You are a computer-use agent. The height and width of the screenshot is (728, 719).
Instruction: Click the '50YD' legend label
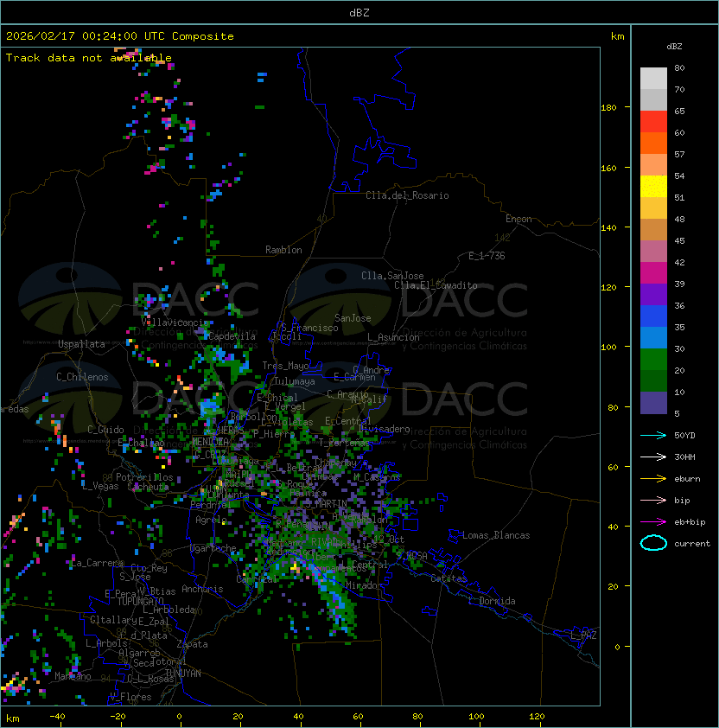pos(684,436)
